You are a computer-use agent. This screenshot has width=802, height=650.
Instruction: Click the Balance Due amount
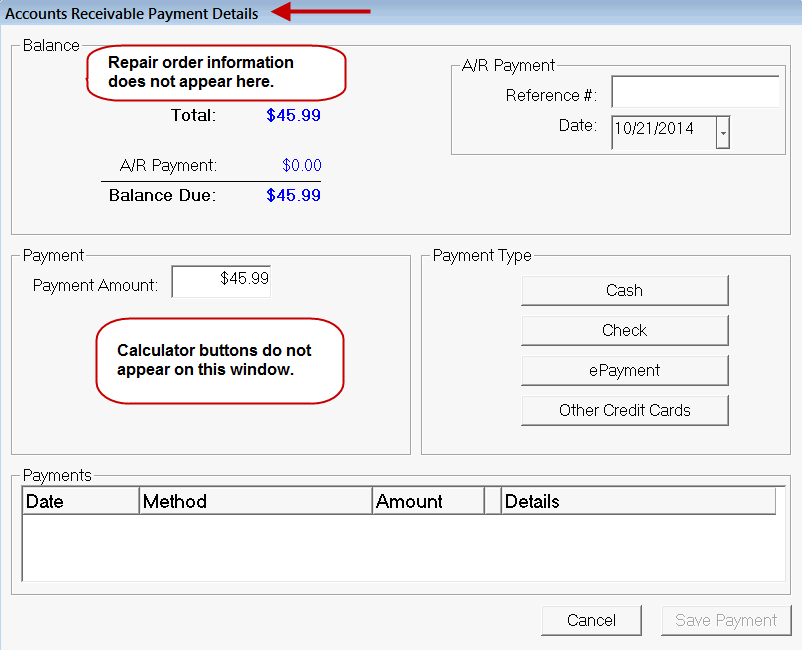[x=293, y=195]
